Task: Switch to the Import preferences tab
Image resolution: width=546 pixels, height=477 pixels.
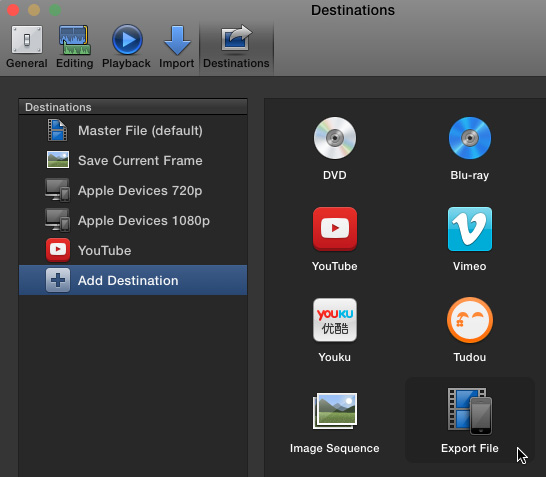Action: pos(177,47)
